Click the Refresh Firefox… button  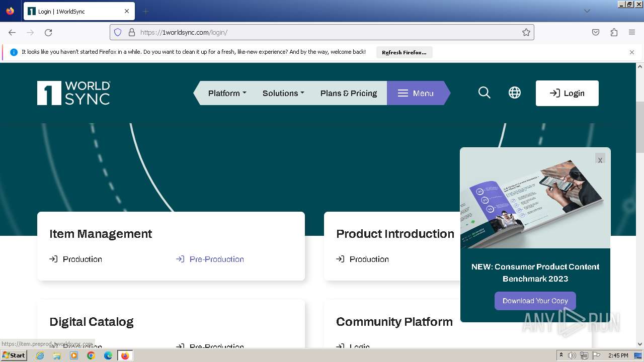pos(404,52)
